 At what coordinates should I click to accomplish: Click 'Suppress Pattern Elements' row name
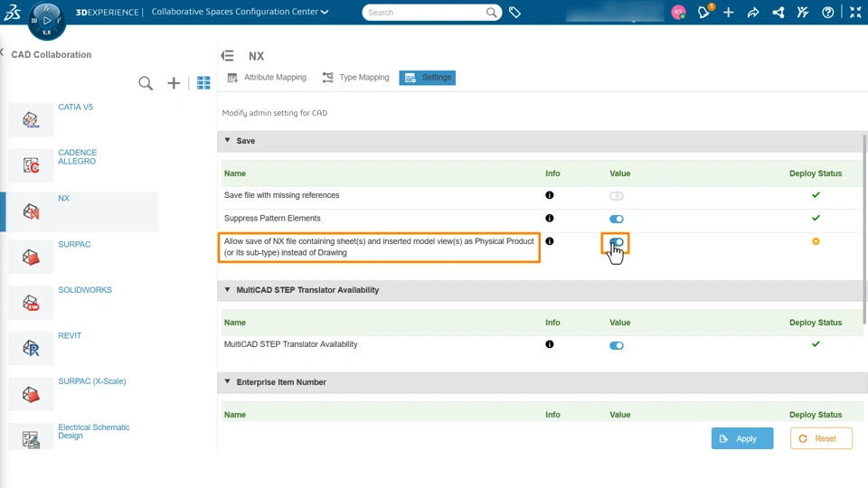tap(272, 218)
